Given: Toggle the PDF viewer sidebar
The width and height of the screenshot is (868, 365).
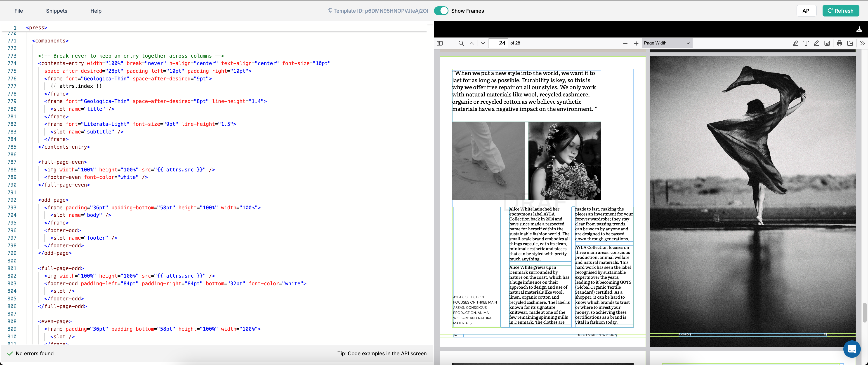Looking at the screenshot, I should click(439, 43).
